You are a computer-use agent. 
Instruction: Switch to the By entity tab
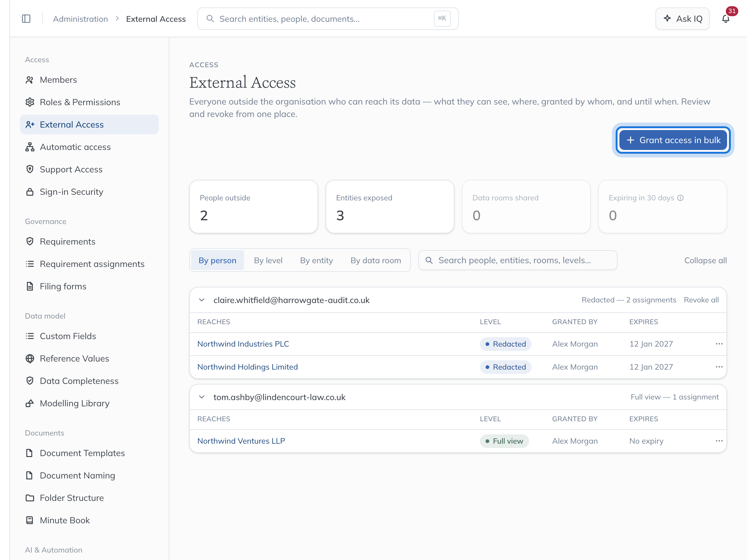pyautogui.click(x=317, y=261)
